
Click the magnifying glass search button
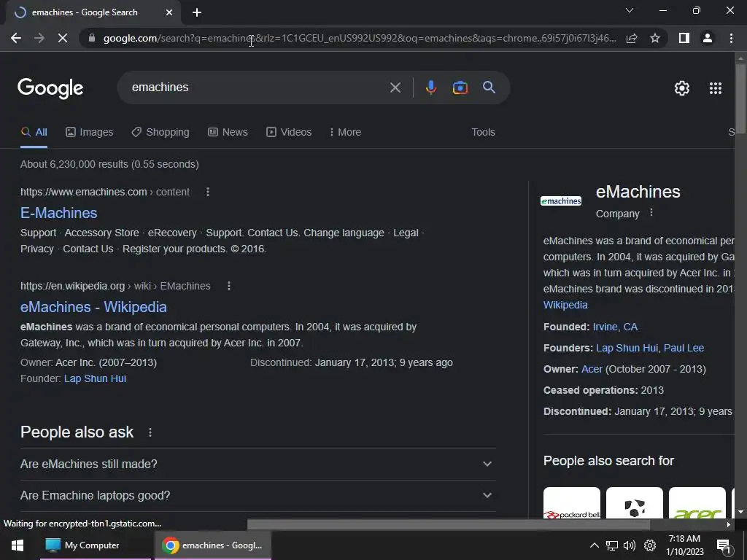click(489, 87)
